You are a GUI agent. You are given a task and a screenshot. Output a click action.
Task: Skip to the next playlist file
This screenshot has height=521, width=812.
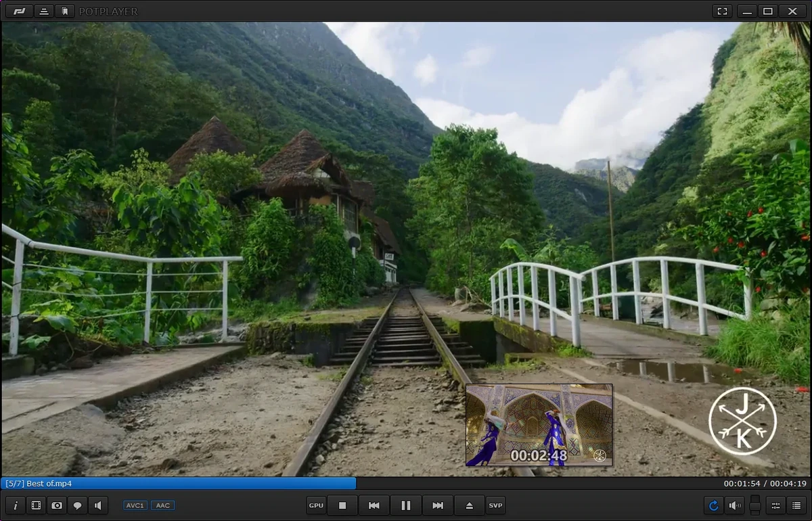point(438,505)
